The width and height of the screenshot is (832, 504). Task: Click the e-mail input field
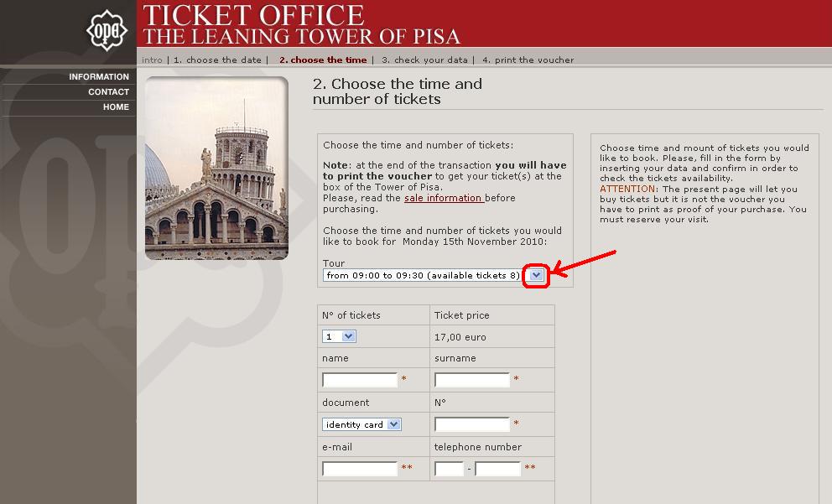click(360, 469)
